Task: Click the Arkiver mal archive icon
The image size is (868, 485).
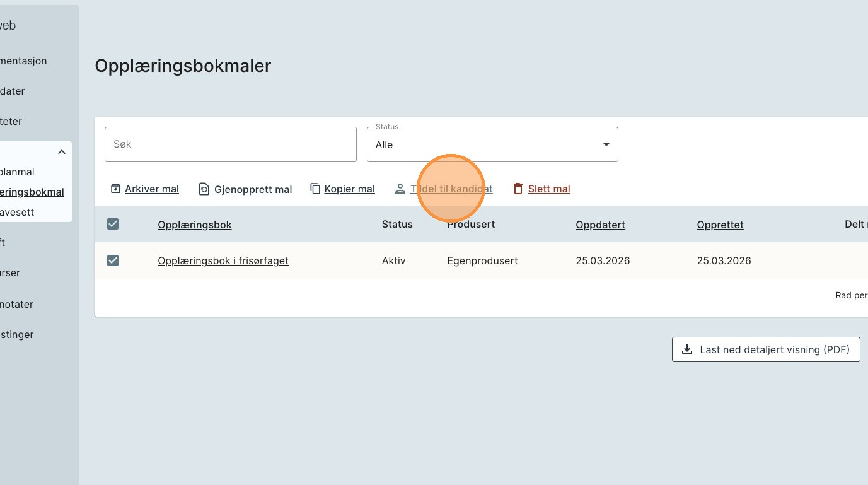Action: pyautogui.click(x=115, y=189)
